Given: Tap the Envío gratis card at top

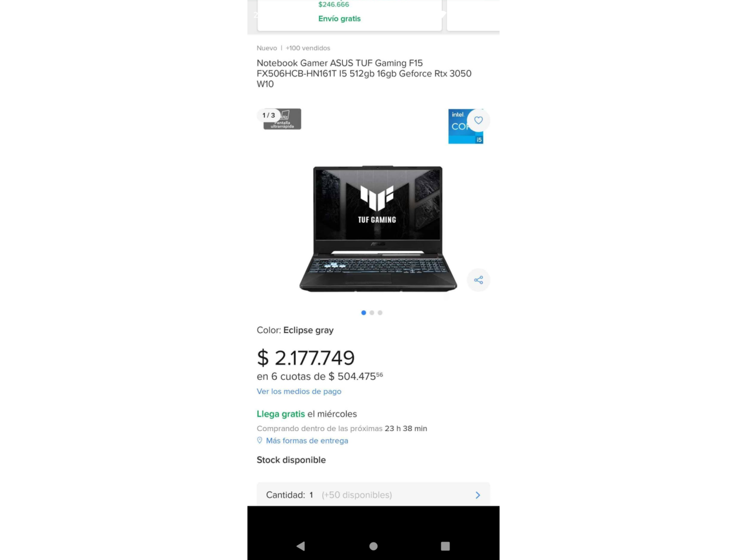Looking at the screenshot, I should click(x=349, y=15).
